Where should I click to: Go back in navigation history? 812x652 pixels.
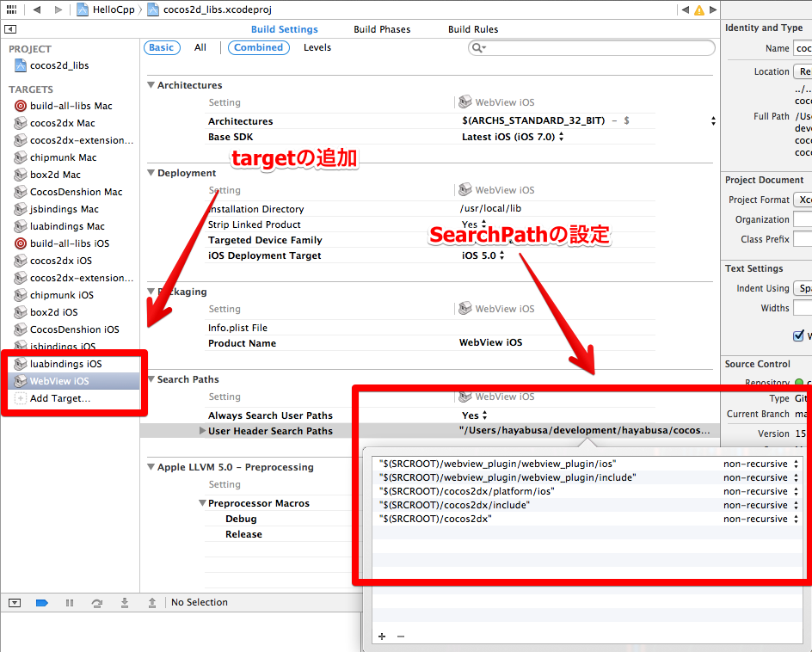37,9
